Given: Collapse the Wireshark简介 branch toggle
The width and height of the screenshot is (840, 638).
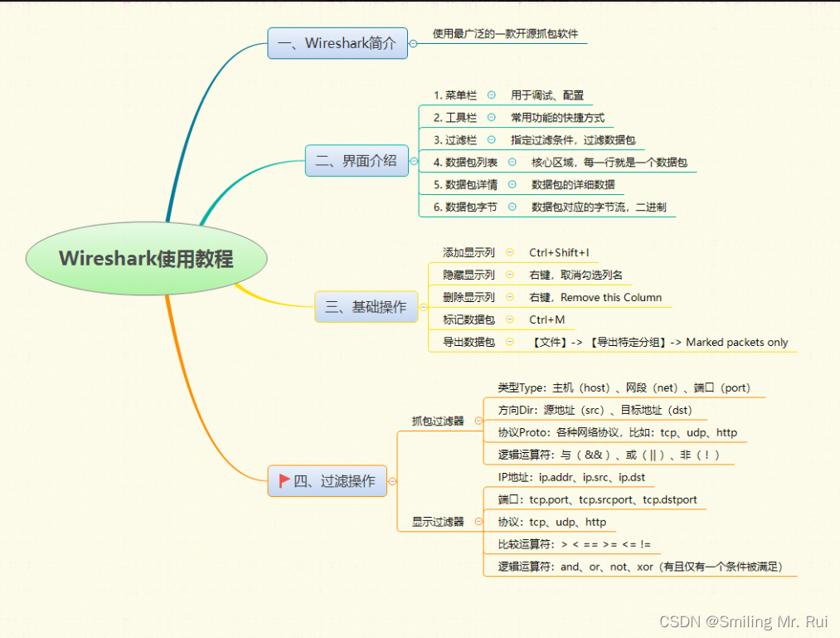Looking at the screenshot, I should (413, 43).
